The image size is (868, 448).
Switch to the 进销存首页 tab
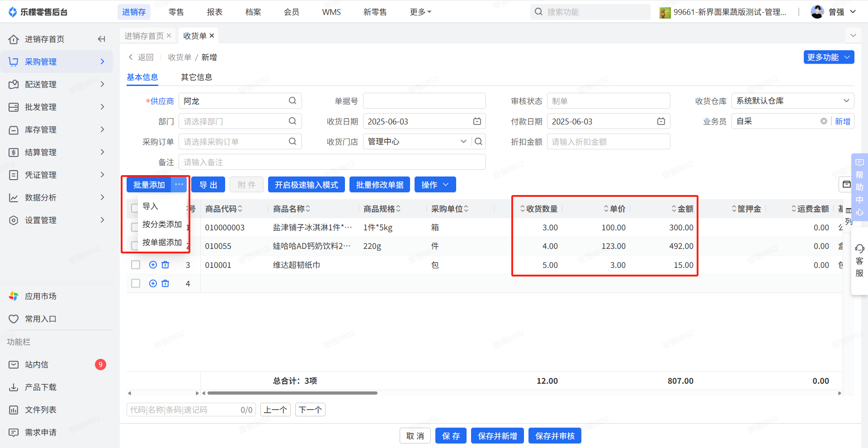pos(144,36)
